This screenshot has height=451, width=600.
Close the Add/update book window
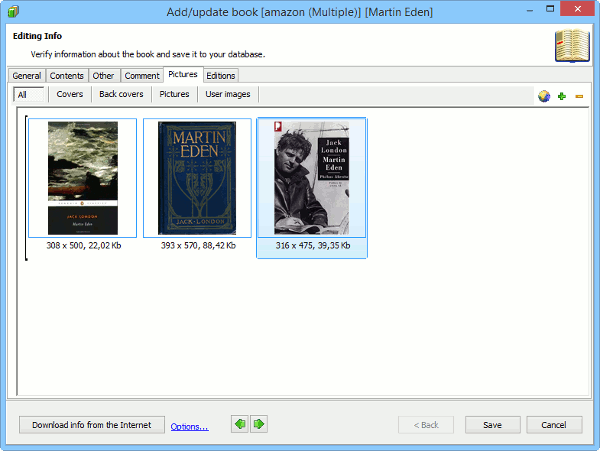(x=577, y=9)
